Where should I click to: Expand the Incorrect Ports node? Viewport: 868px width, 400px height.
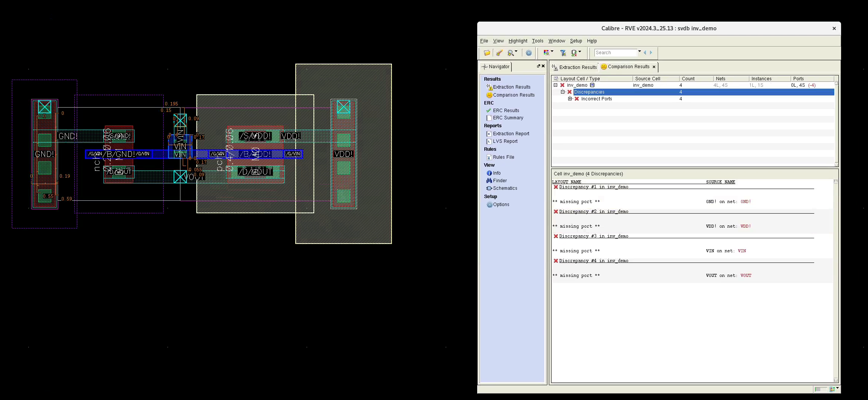tap(570, 99)
